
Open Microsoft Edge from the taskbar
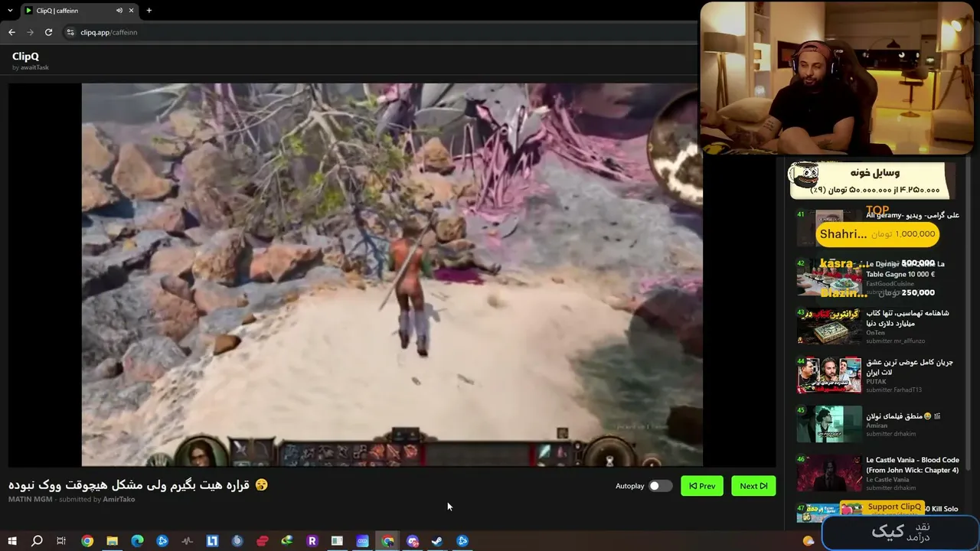tap(137, 541)
